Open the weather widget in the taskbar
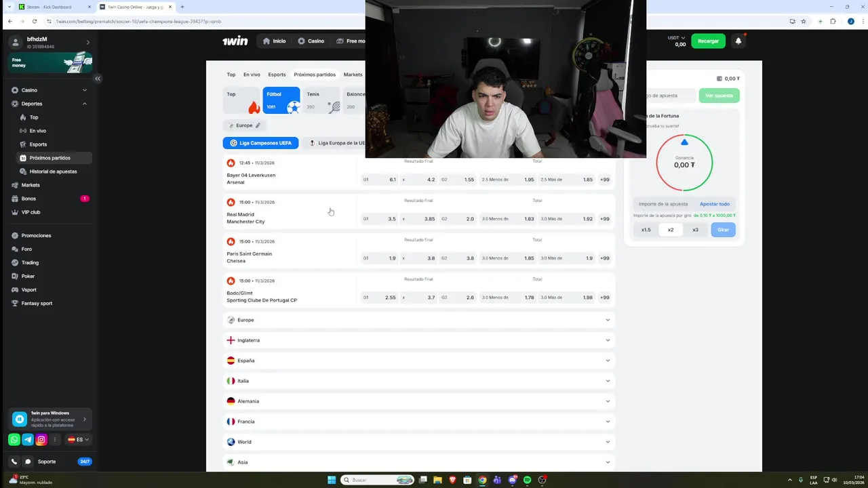The width and height of the screenshot is (868, 488). click(31, 479)
